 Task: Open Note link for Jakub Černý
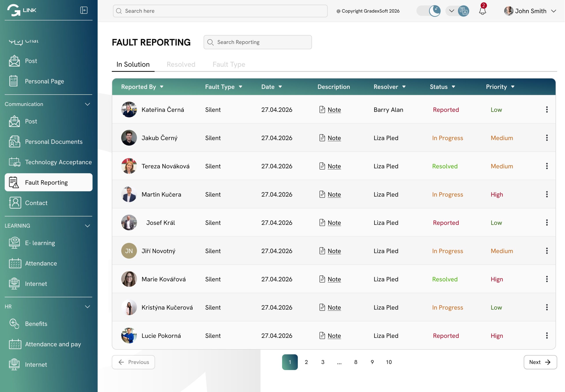coord(334,138)
